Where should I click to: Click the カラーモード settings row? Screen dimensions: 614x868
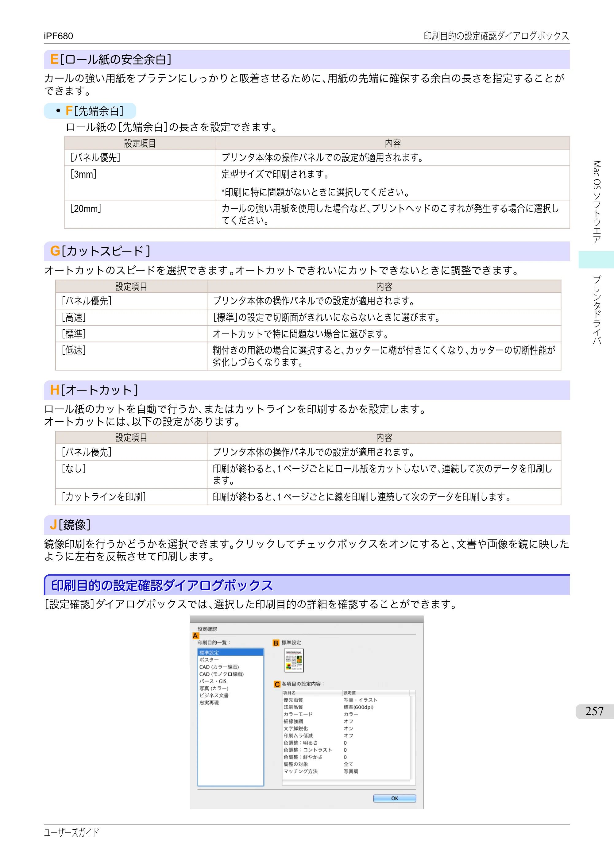coord(346,714)
